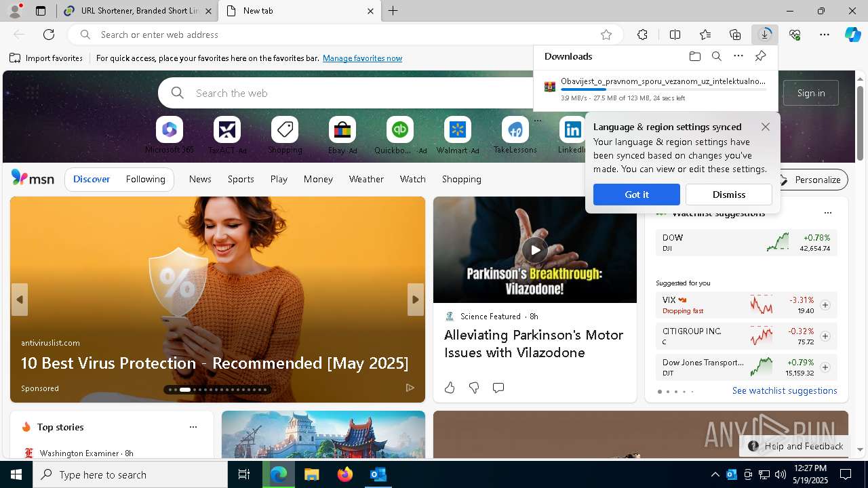Open Top stories more options ellipsis
This screenshot has width=868, height=488.
click(193, 427)
